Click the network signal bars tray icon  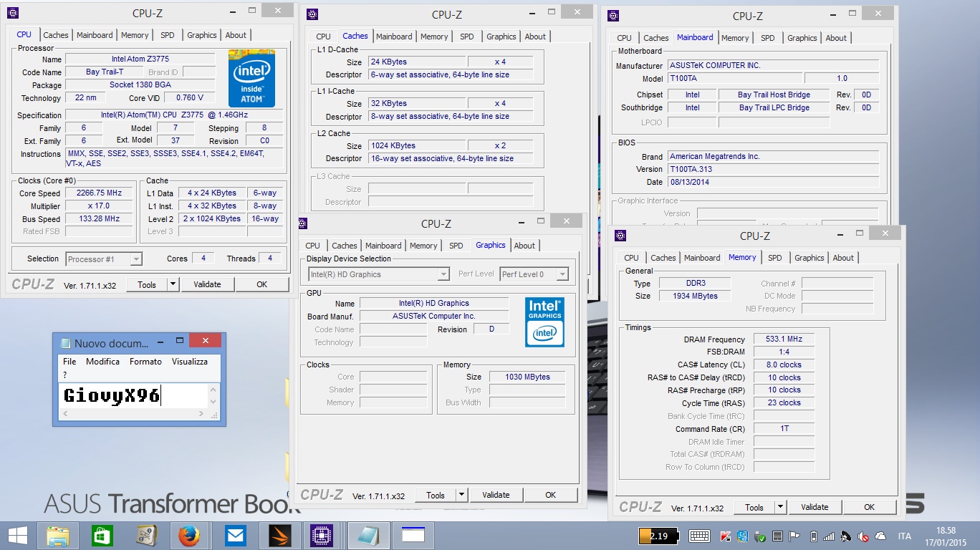(x=829, y=536)
